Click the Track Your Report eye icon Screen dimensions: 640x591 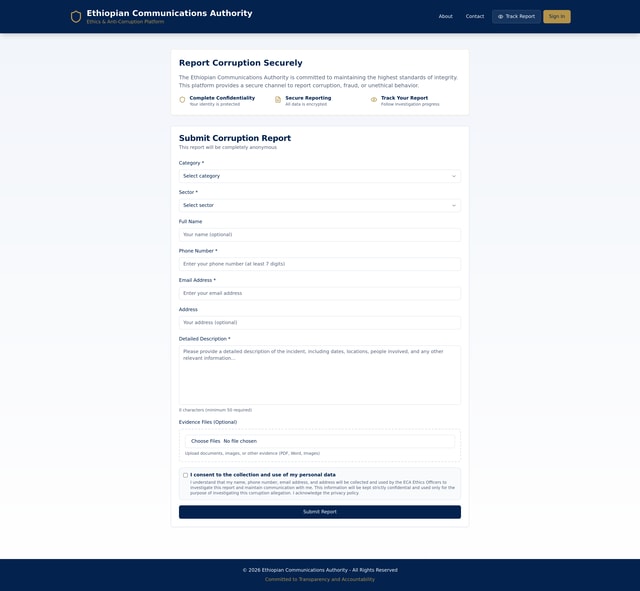[374, 100]
